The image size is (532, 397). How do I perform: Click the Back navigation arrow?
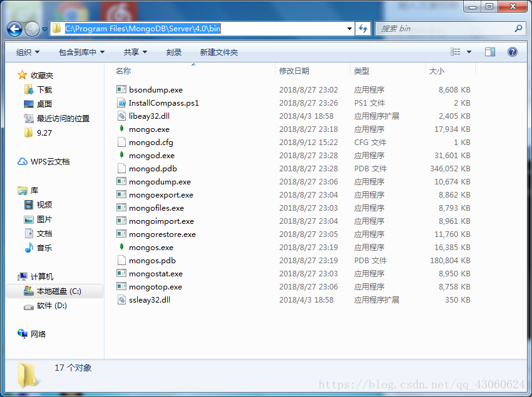[14, 29]
